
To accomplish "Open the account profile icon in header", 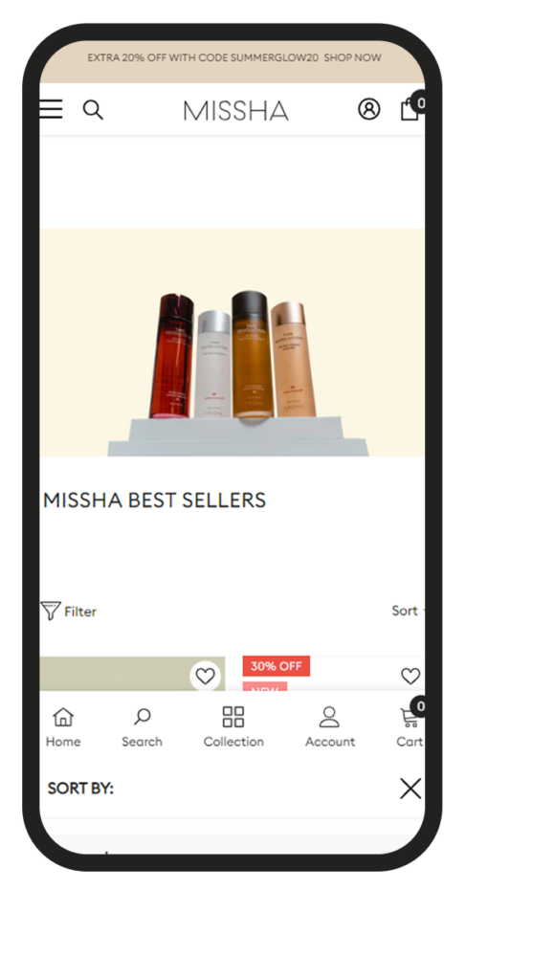I will 368,109.
